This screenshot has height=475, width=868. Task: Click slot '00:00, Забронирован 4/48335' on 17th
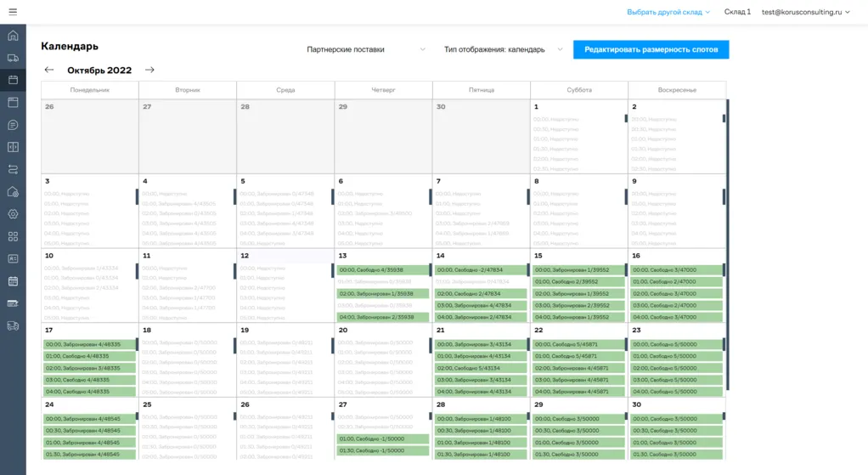point(89,344)
